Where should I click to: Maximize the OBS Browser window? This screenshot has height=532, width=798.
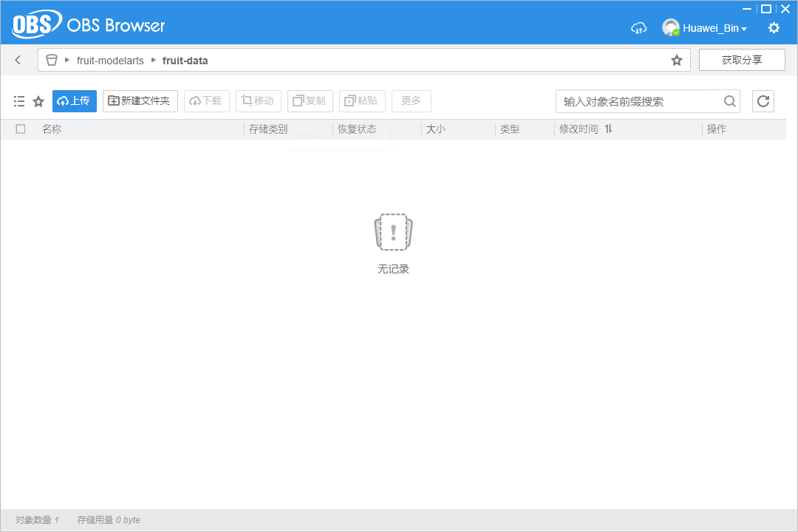[766, 9]
